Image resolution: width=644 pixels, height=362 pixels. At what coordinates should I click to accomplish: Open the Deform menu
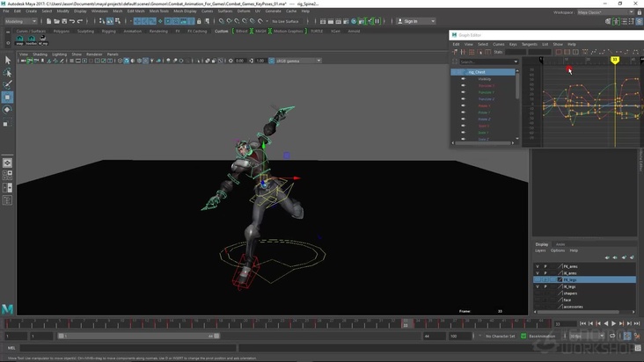[244, 11]
